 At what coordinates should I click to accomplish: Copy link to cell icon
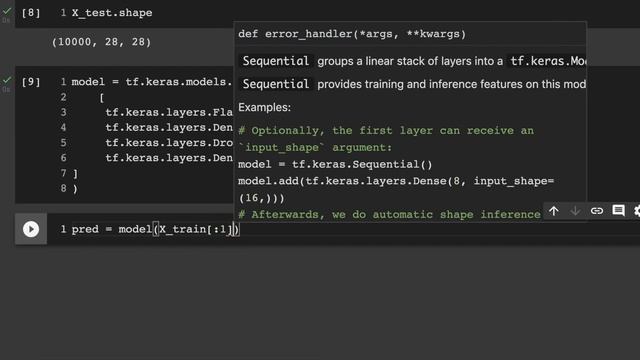tap(597, 211)
